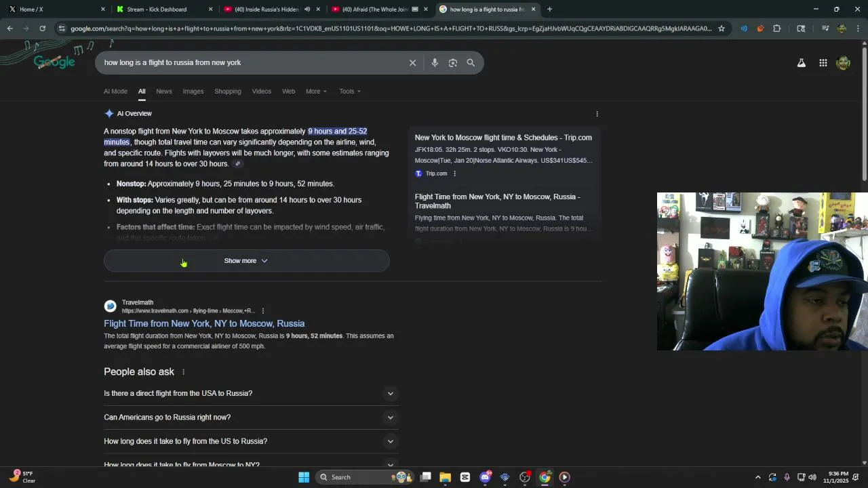Show hidden system tray icons
This screenshot has height=488, width=868.
(x=757, y=477)
